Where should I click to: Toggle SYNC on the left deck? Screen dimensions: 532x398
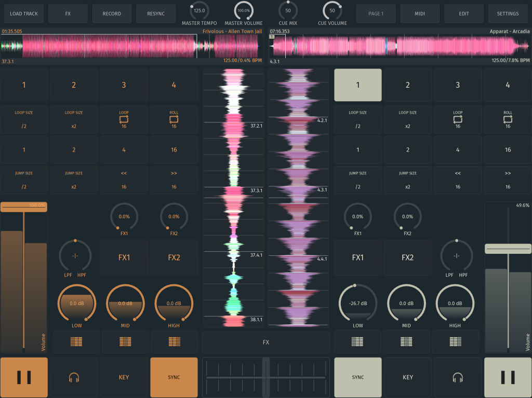point(174,377)
